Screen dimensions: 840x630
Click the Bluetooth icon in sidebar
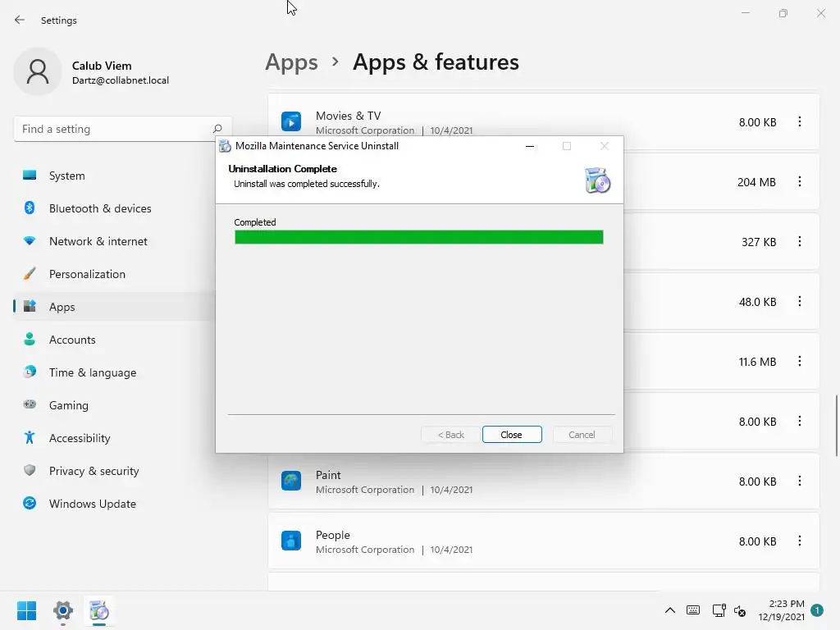pos(30,208)
